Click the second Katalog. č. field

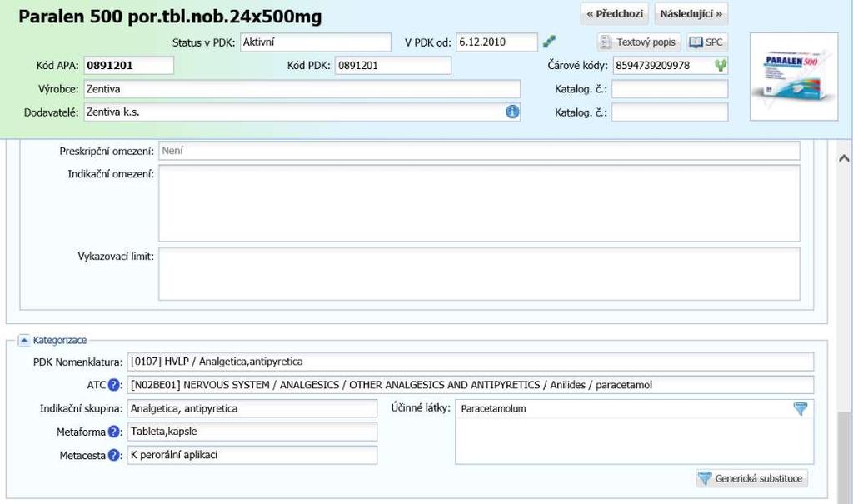tap(670, 112)
